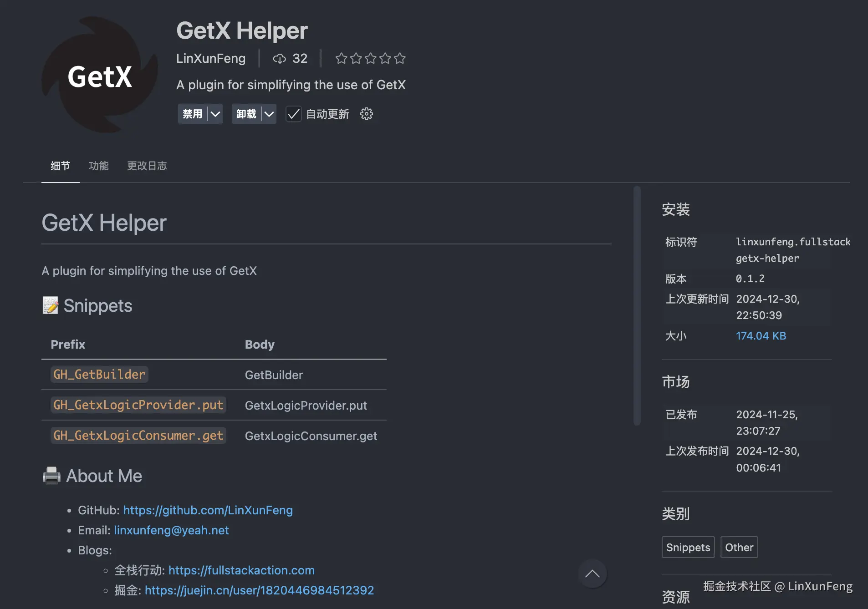Click the linxunfeng@yeah.net email link
868x609 pixels.
pyautogui.click(x=171, y=530)
